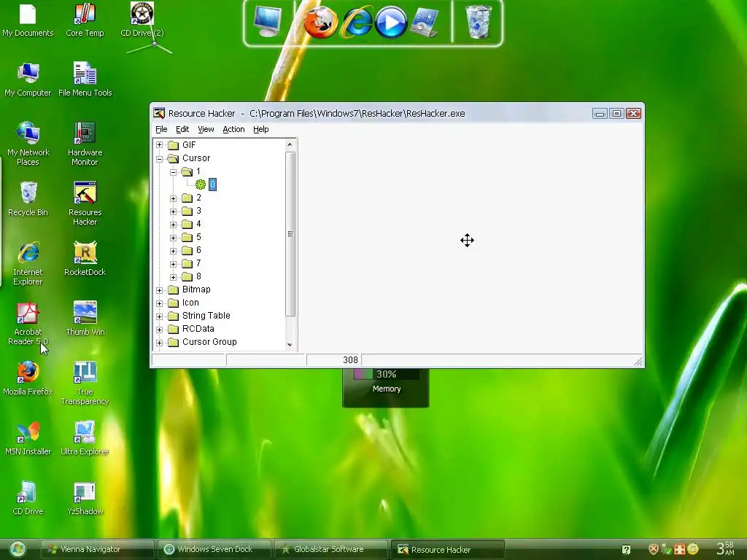Expand Cursor subfolder 6
The width and height of the screenshot is (747, 560).
(x=174, y=251)
